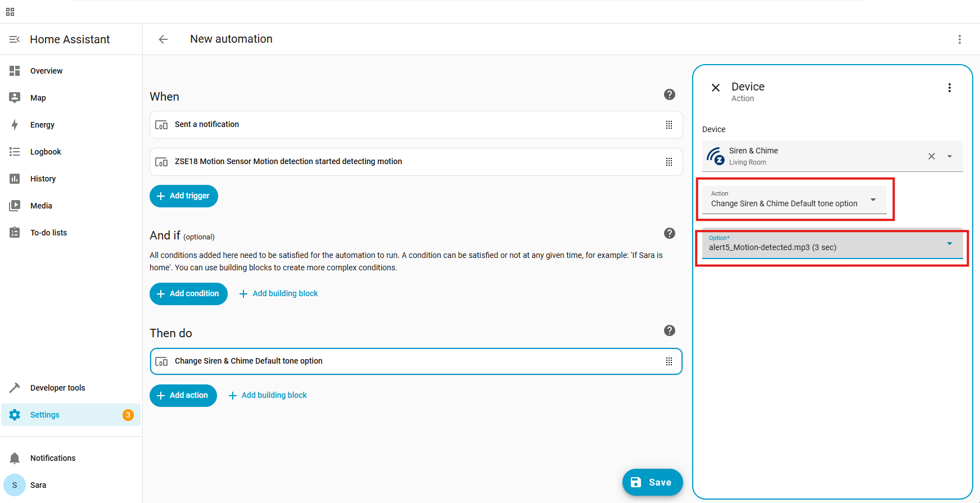Click the Siren & Chime Z-Wave device icon

tap(716, 156)
